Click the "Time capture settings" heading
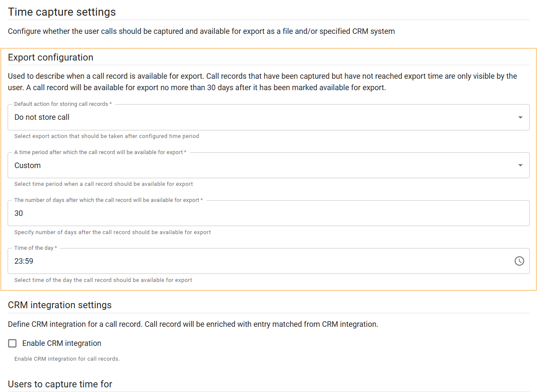The height and width of the screenshot is (392, 537). tap(62, 12)
